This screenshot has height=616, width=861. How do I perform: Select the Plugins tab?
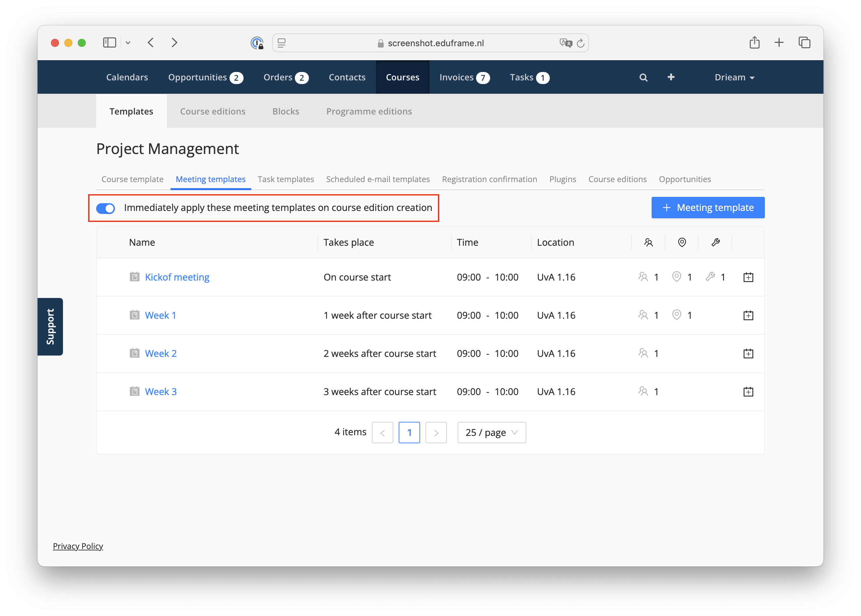coord(563,179)
